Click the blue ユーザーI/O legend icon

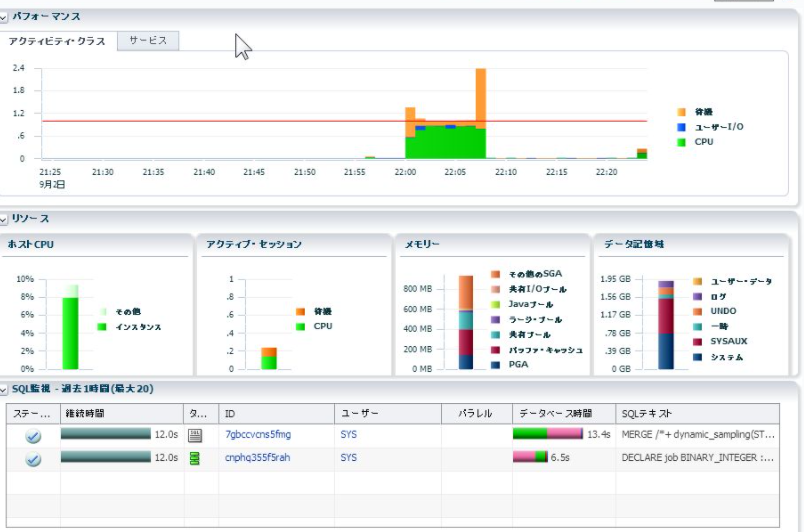(682, 127)
